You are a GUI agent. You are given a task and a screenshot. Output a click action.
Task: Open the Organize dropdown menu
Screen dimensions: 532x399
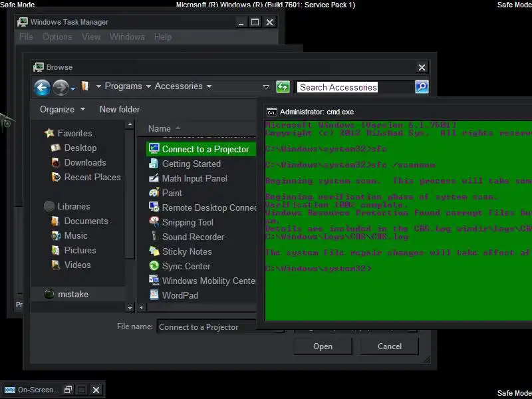62,109
